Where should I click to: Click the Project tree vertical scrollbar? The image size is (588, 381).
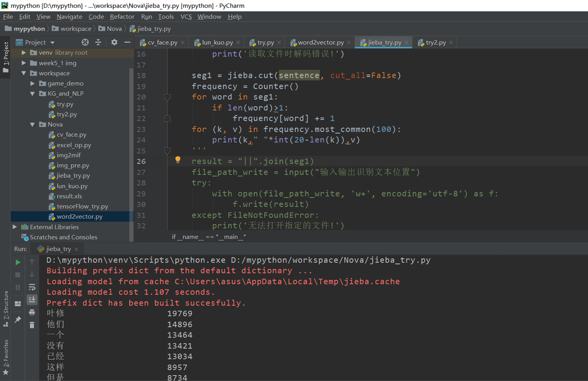point(131,154)
